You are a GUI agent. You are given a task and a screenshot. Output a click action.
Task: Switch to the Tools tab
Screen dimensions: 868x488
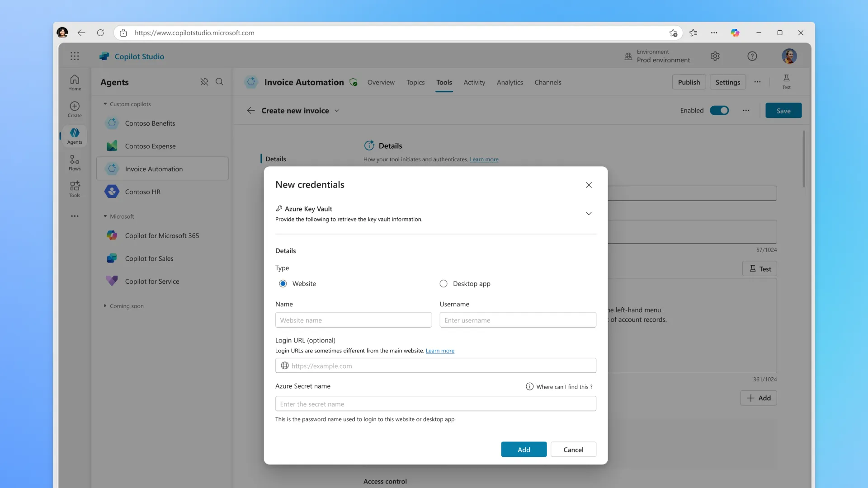coord(444,82)
